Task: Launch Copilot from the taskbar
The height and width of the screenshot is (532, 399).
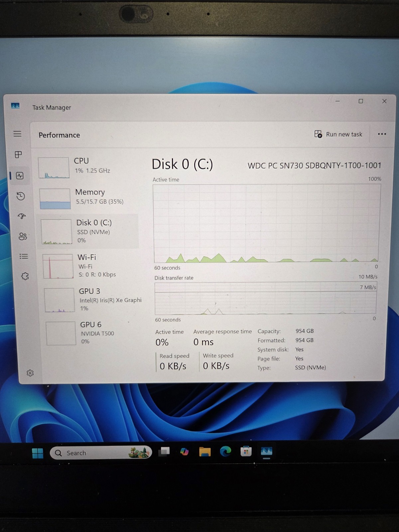Action: (184, 451)
